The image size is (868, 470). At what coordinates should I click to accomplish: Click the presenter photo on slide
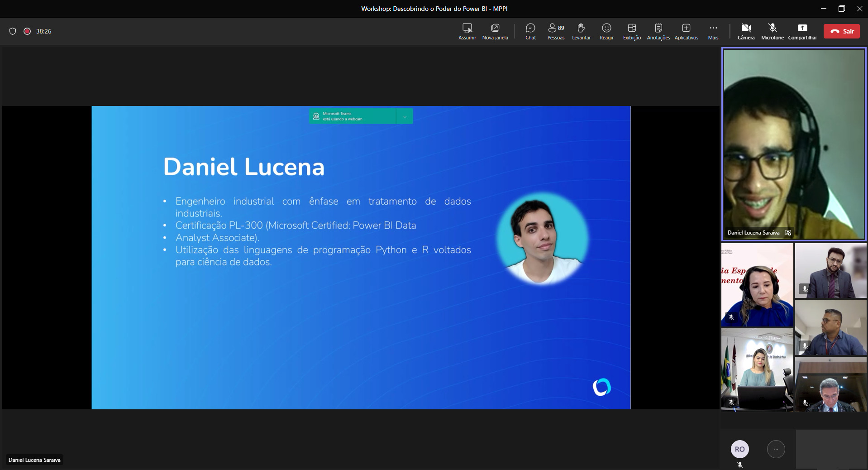(x=542, y=238)
